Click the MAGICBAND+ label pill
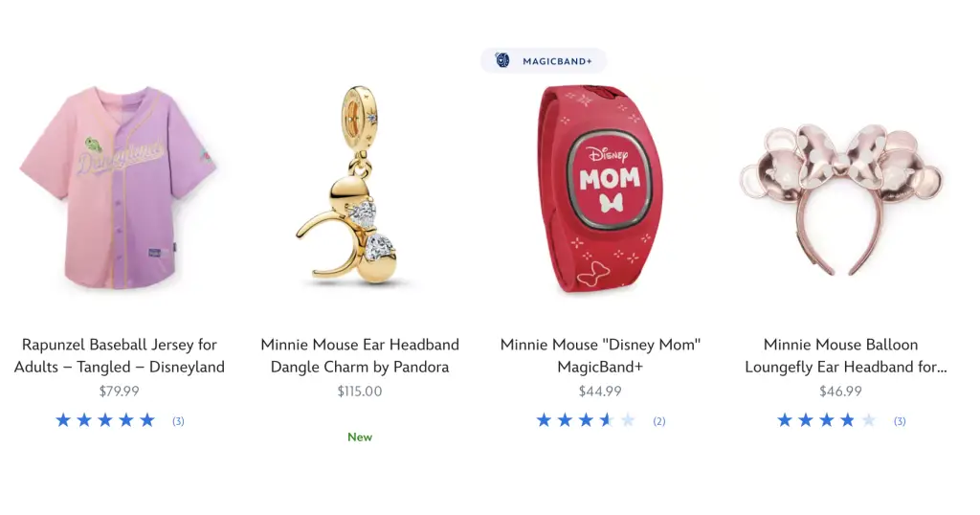 (x=544, y=60)
